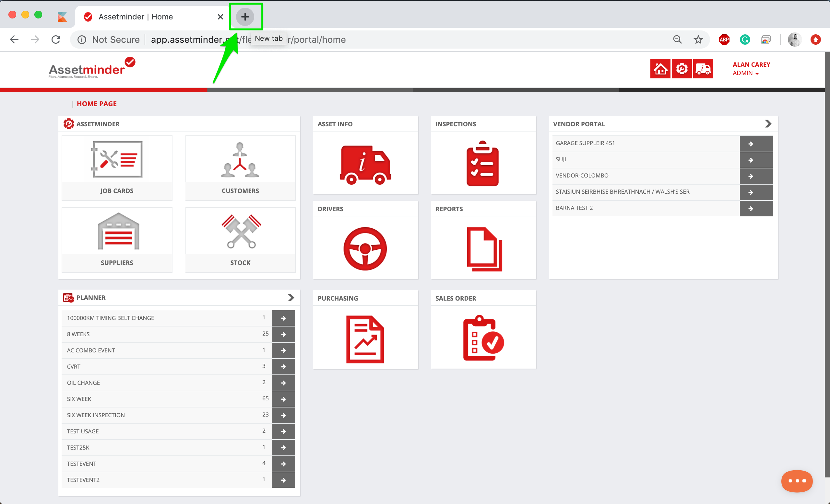Open arrow for SIX WEEK INSPECTION row
The image size is (830, 504).
click(x=283, y=415)
